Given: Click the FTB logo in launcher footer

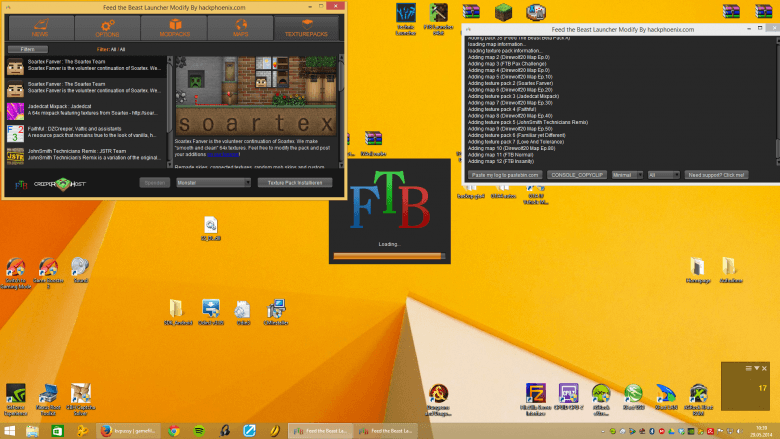Looking at the screenshot, I should pyautogui.click(x=21, y=184).
